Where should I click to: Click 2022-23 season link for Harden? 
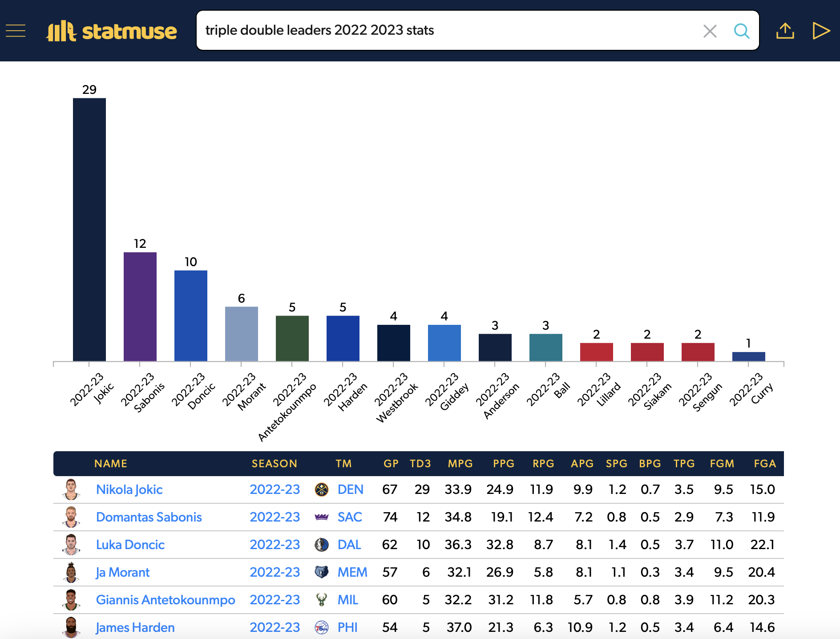[x=275, y=627]
